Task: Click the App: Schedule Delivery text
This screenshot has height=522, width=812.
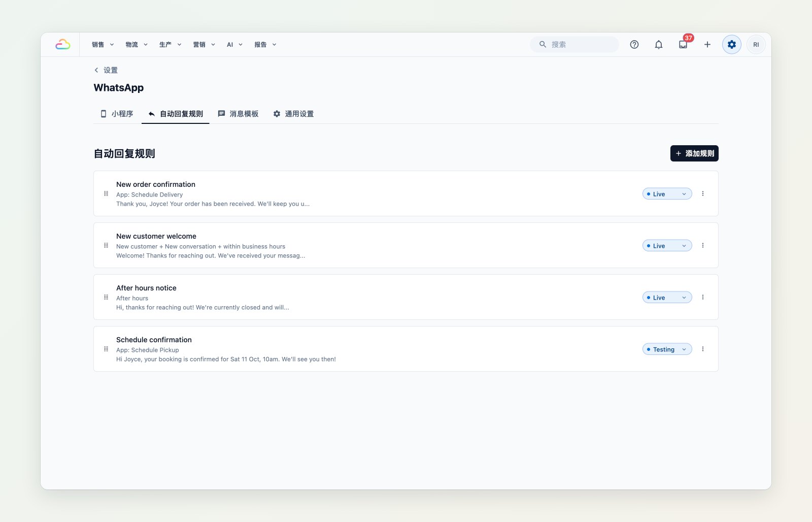Action: pyautogui.click(x=149, y=194)
